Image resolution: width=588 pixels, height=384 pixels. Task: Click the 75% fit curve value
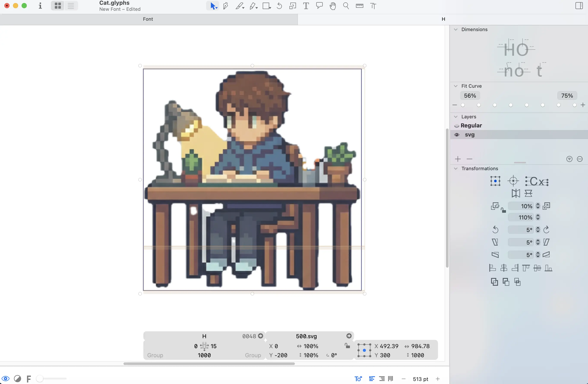567,96
